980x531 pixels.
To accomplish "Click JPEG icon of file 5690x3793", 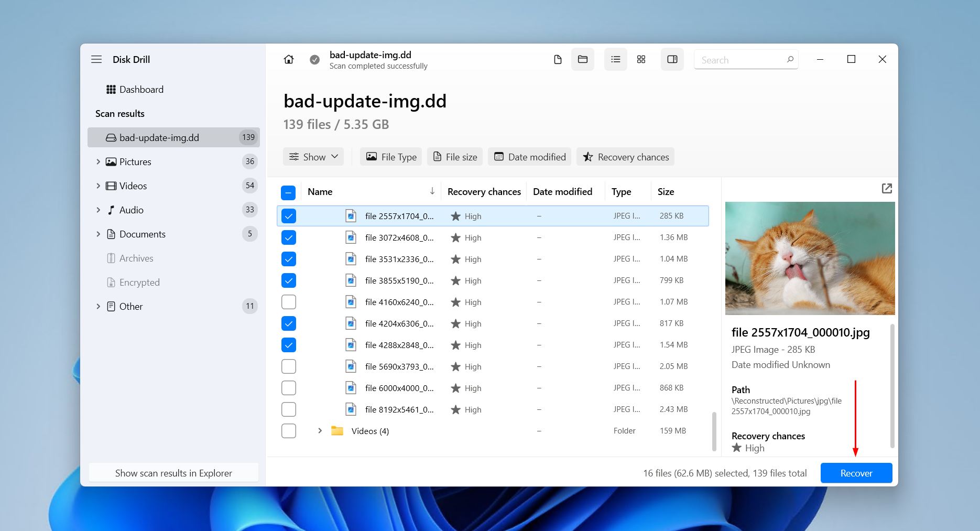I will 351,366.
